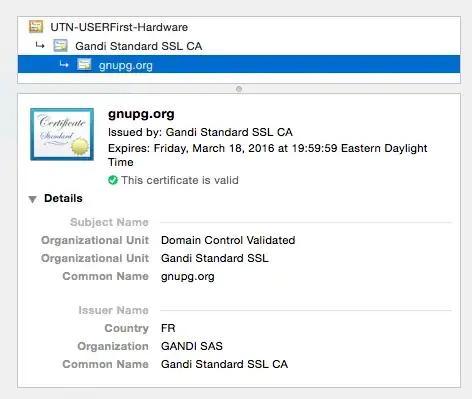Click the Subject Name section header
This screenshot has width=472, height=399.
(x=109, y=222)
